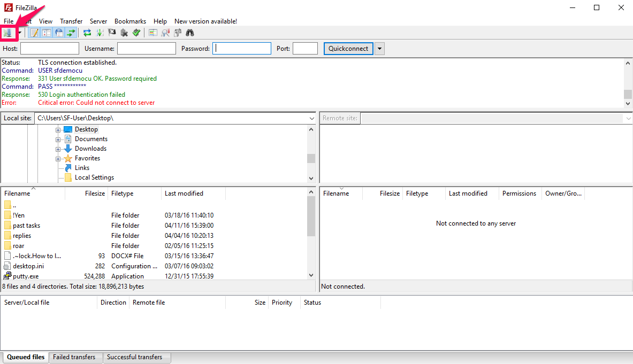Click the message log scroll-down arrow

tap(628, 104)
